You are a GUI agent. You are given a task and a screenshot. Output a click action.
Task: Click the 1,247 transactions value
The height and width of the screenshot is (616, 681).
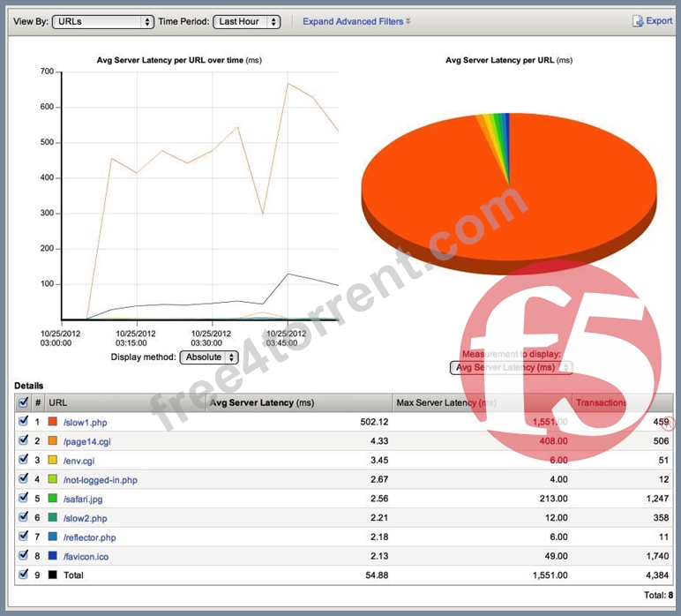tap(657, 499)
